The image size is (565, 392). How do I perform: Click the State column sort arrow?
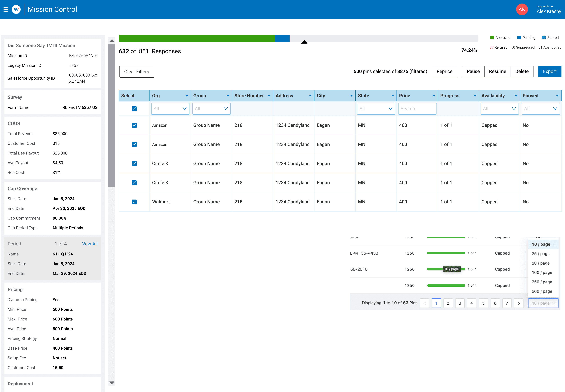[x=393, y=96]
